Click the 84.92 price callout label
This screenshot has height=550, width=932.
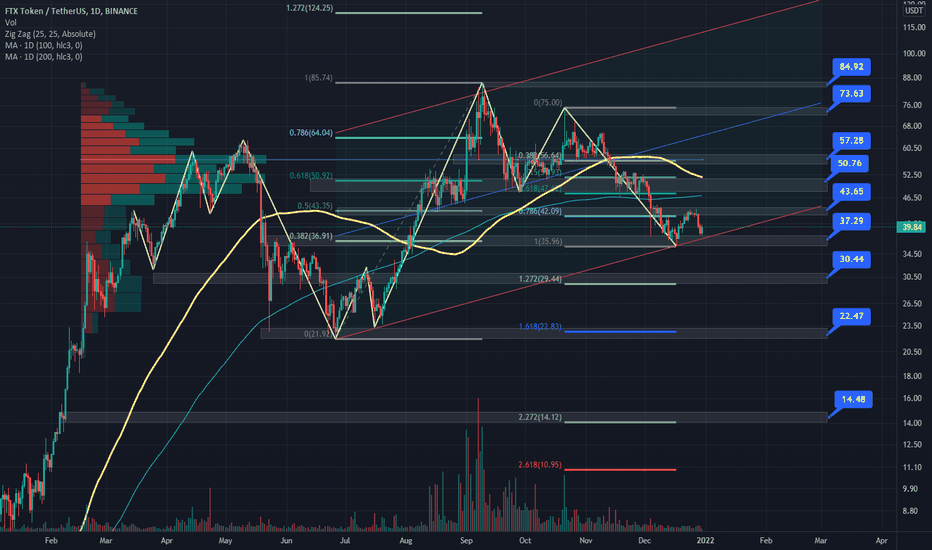[x=851, y=67]
